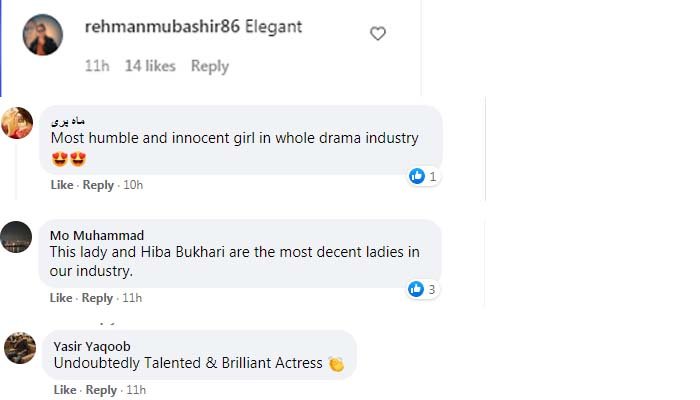Open Yasir Yaqoob's profile picture

(21, 348)
